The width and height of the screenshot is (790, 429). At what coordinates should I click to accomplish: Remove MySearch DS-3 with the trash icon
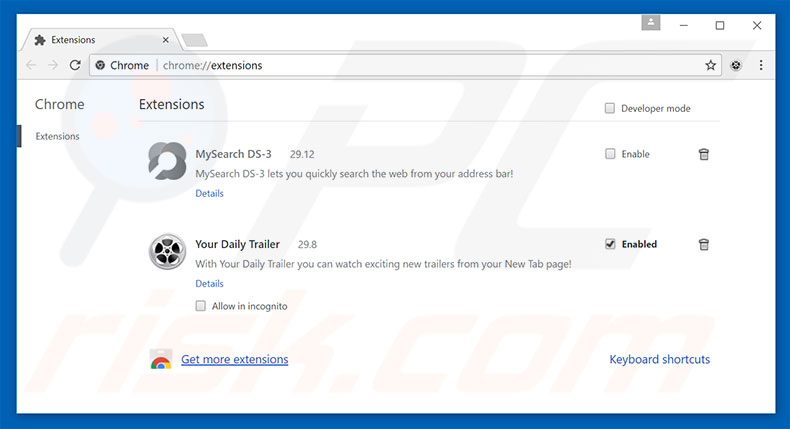pos(704,154)
